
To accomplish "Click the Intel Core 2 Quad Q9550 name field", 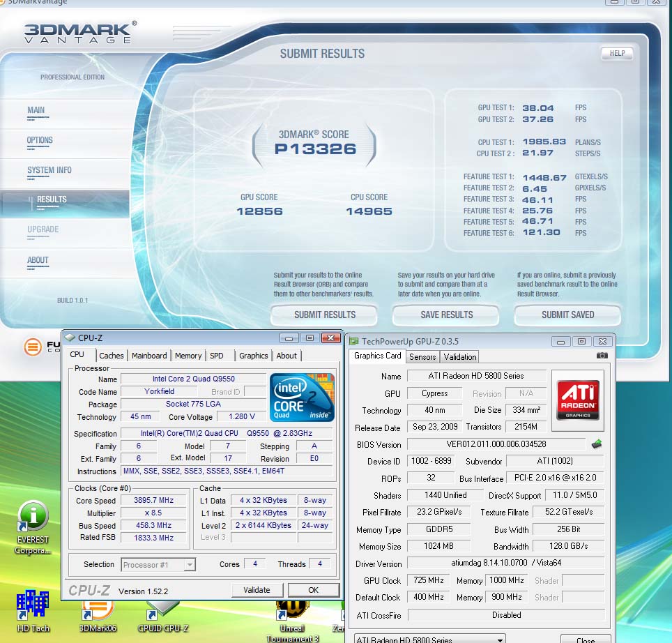I will coord(194,379).
